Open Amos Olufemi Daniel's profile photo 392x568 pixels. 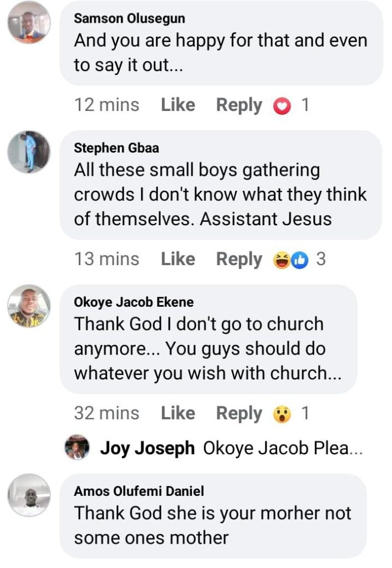[29, 495]
